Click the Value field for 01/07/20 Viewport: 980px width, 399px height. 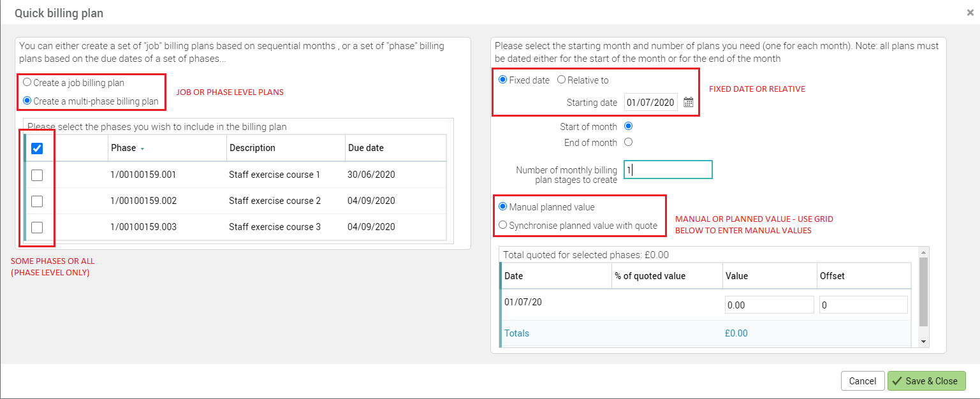tap(769, 305)
